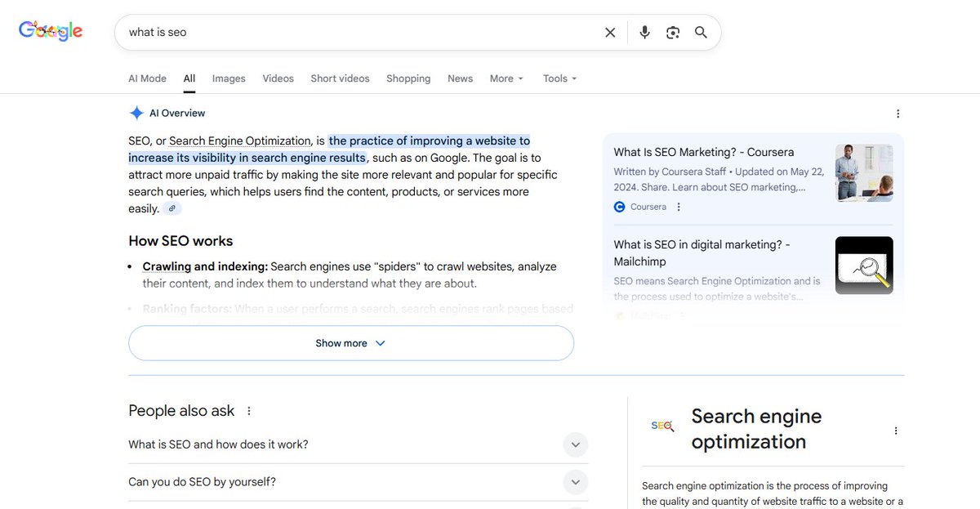The height and width of the screenshot is (509, 980).
Task: Open Search engine optimization panel options menu
Action: (896, 431)
